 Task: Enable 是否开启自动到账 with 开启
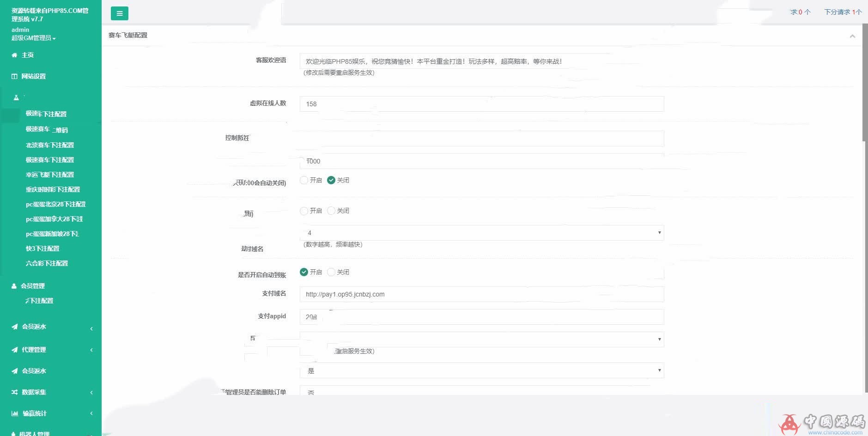pos(304,272)
